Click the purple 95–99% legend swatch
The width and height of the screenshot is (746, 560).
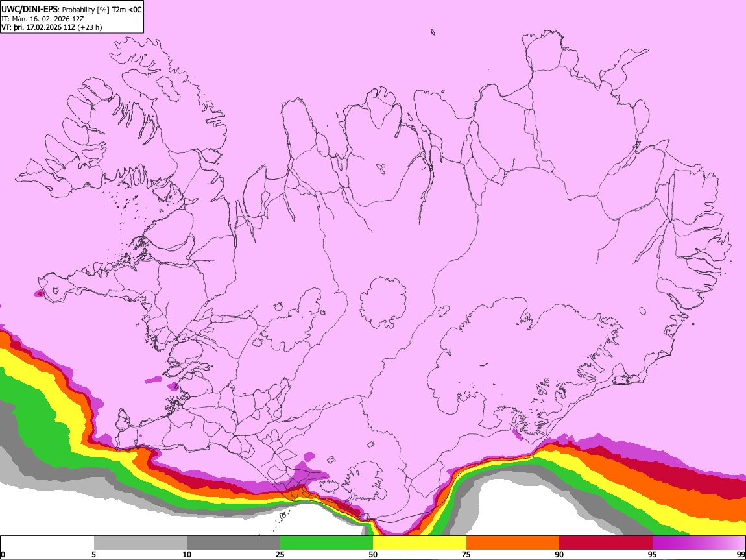(x=699, y=542)
